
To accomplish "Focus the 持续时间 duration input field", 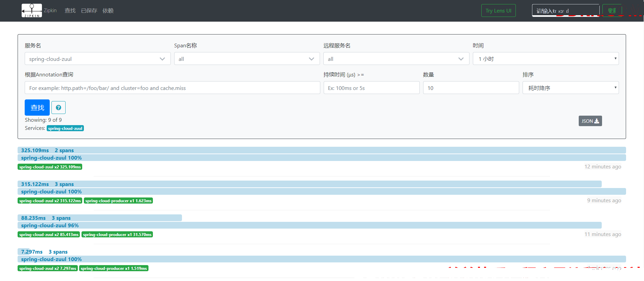I will point(371,88).
